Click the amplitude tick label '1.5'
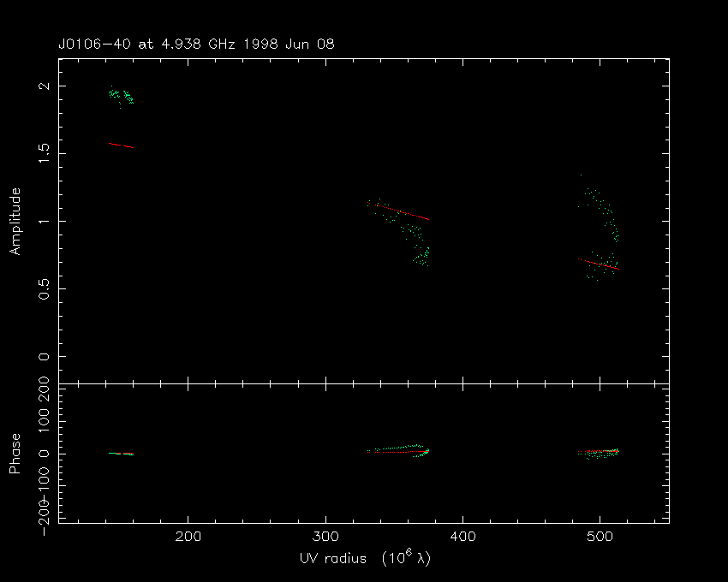Image resolution: width=728 pixels, height=582 pixels. tap(44, 153)
